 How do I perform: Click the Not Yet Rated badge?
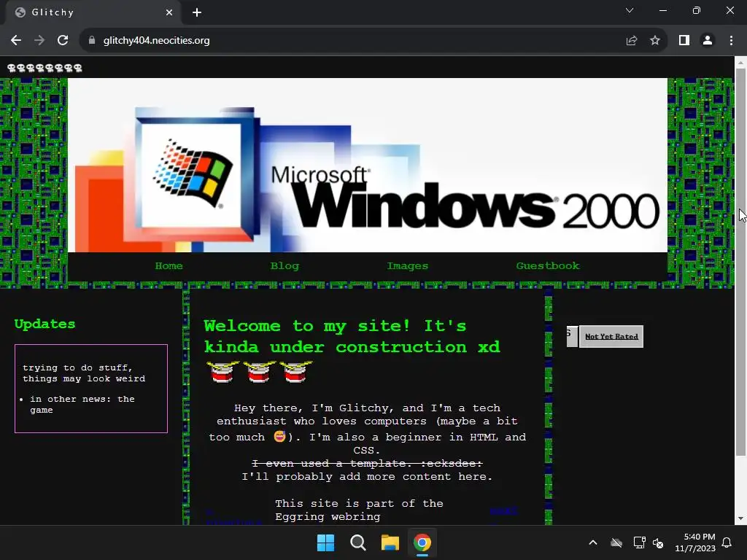tap(611, 337)
